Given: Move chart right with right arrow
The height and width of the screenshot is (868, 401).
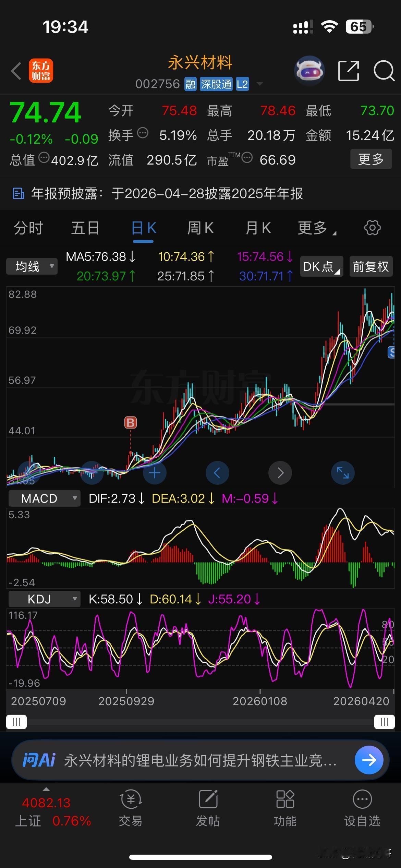Looking at the screenshot, I should point(280,473).
